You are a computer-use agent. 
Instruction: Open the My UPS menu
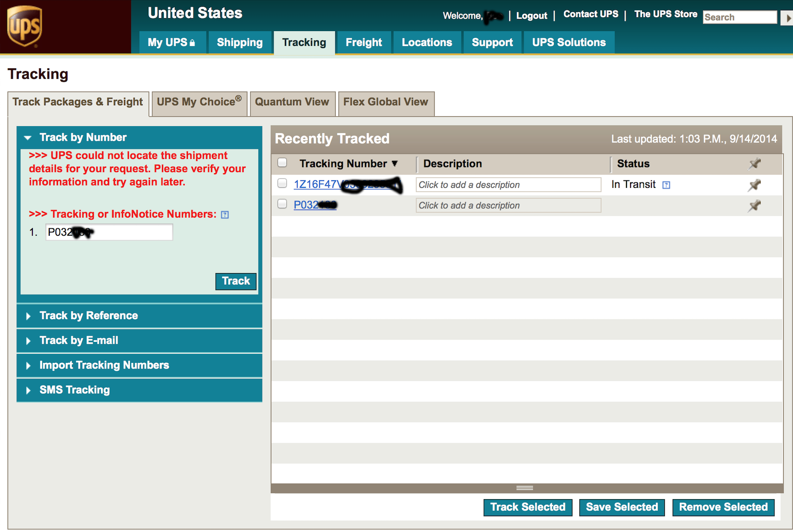[x=172, y=43]
